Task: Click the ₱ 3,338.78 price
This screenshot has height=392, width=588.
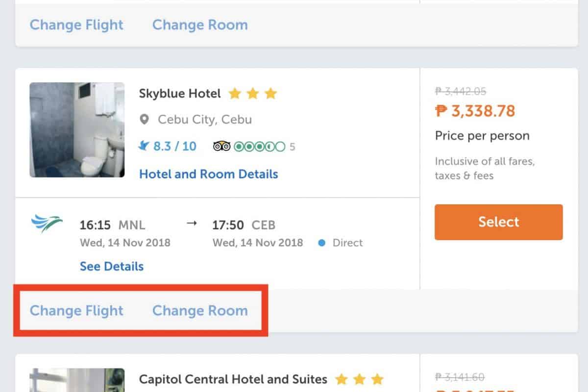Action: [x=475, y=111]
